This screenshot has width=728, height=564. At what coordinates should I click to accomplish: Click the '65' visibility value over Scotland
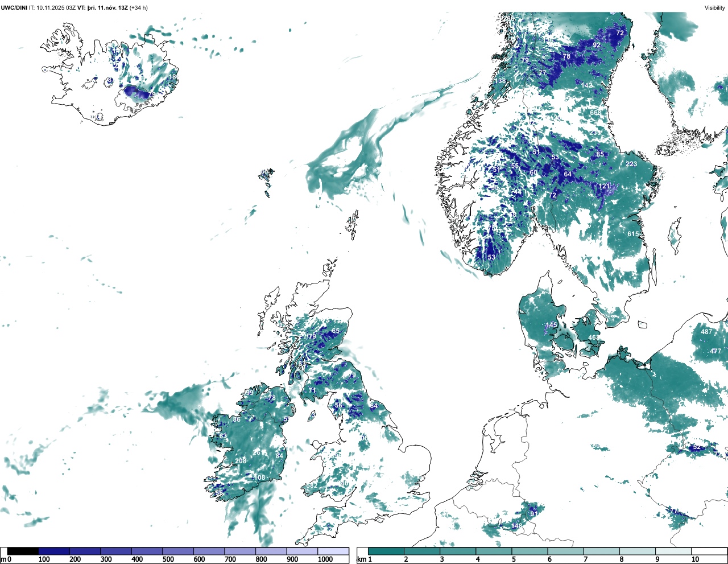pos(336,331)
